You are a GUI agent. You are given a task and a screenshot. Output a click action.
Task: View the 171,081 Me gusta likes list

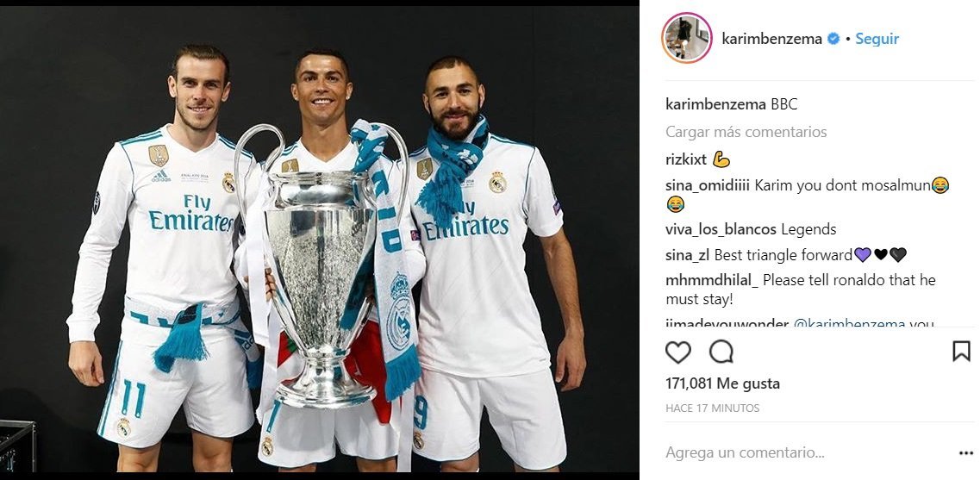point(722,383)
